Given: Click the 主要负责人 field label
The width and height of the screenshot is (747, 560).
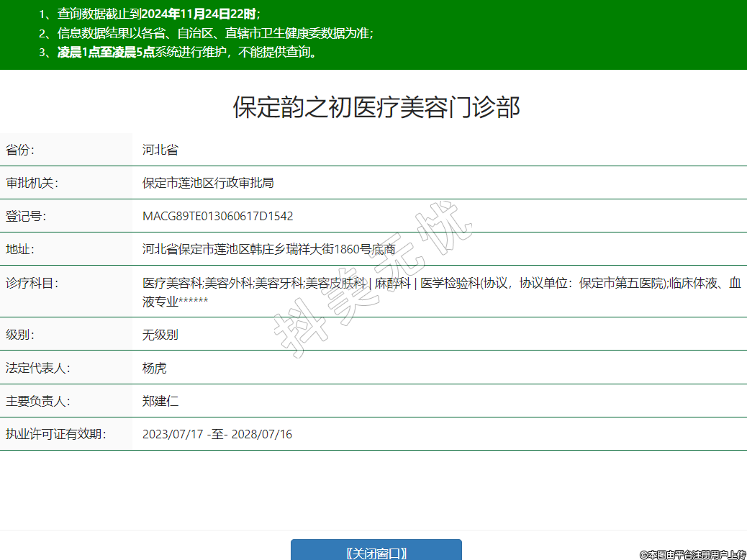Looking at the screenshot, I should coord(37,401).
